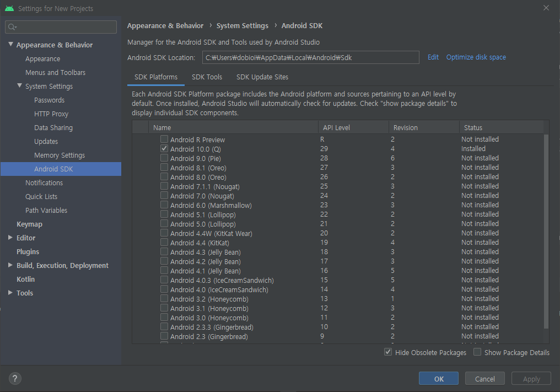
Task: Open Plugins settings
Action: [28, 252]
